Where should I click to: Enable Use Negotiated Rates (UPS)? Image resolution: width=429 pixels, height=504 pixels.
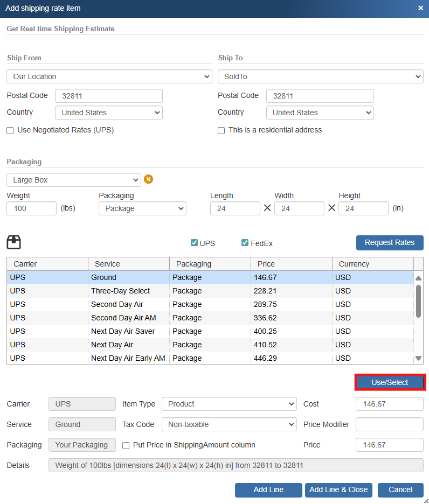click(10, 130)
